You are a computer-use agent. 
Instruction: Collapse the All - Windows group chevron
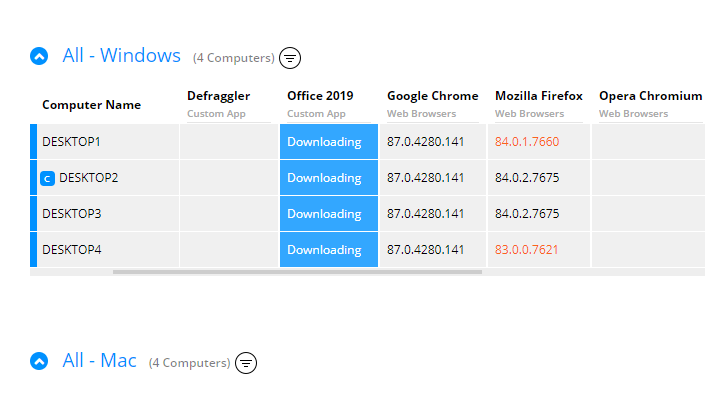coord(39,56)
